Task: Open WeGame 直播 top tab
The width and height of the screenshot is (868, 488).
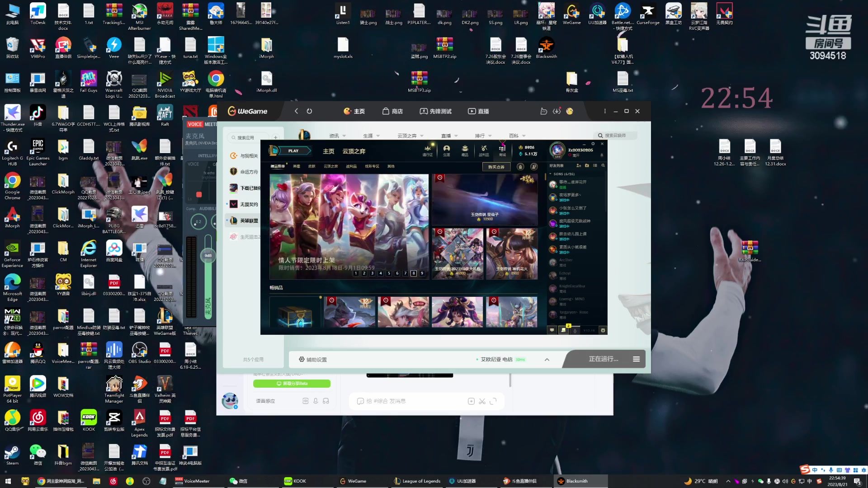Action: click(x=478, y=111)
